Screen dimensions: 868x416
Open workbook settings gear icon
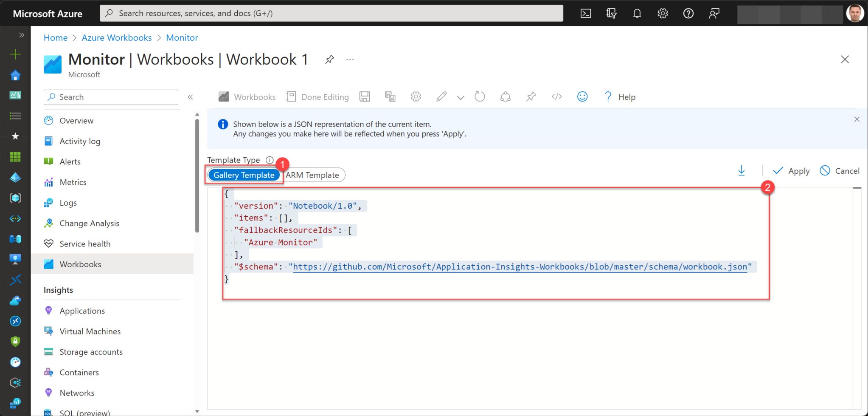[x=416, y=97]
